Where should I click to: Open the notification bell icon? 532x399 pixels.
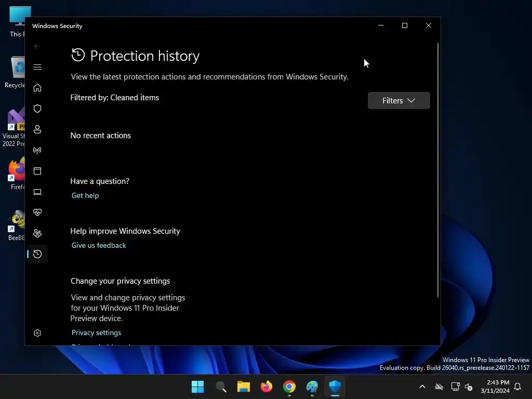tap(517, 387)
